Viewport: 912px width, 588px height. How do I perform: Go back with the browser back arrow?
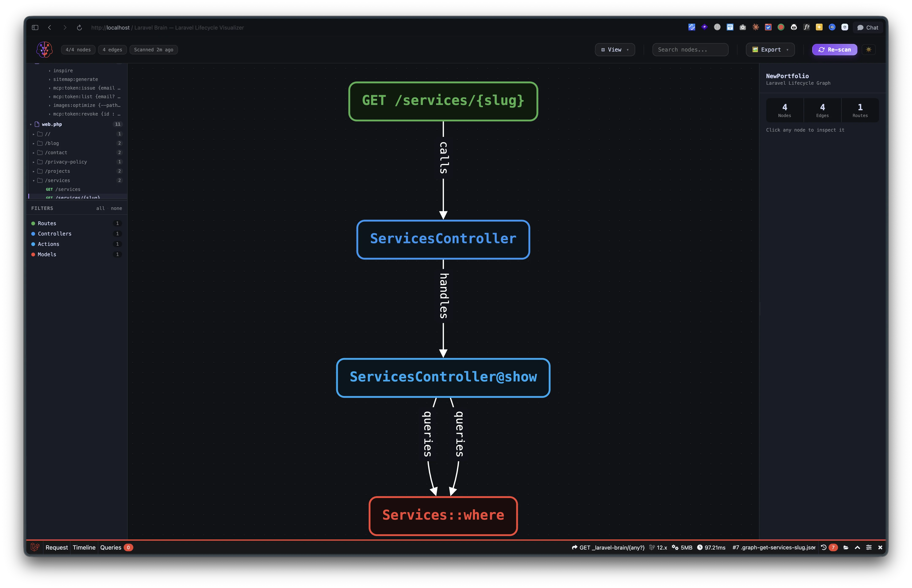click(x=50, y=27)
